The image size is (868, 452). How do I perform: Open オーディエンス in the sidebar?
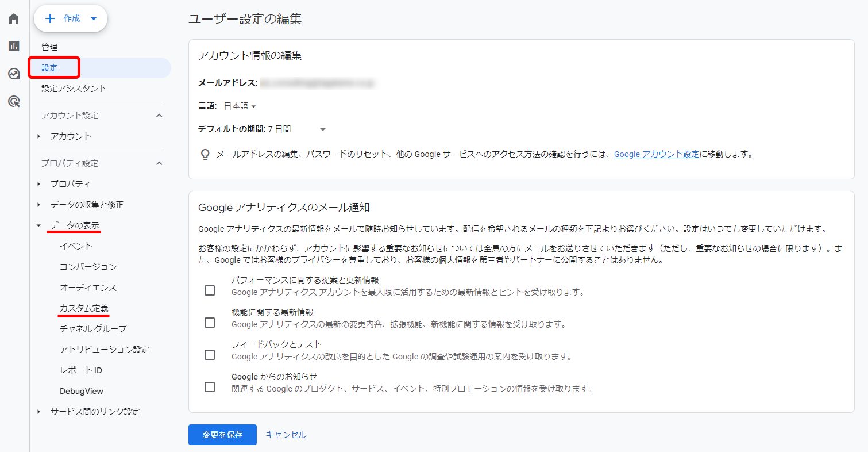[88, 288]
